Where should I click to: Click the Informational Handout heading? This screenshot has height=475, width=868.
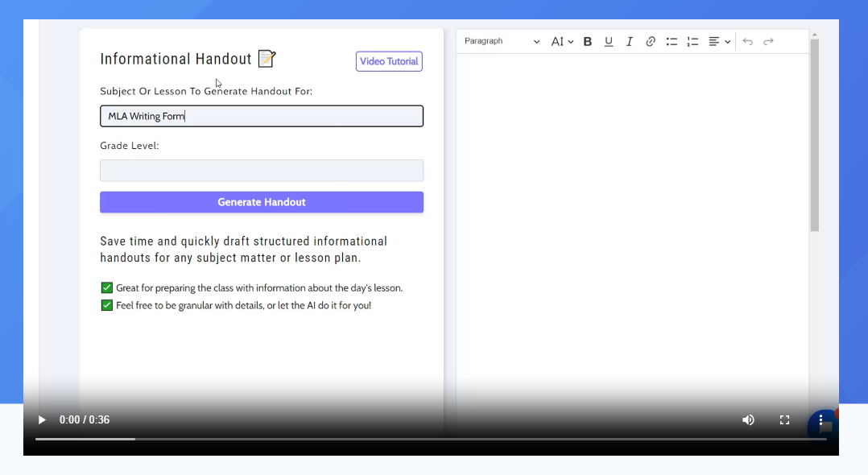176,59
